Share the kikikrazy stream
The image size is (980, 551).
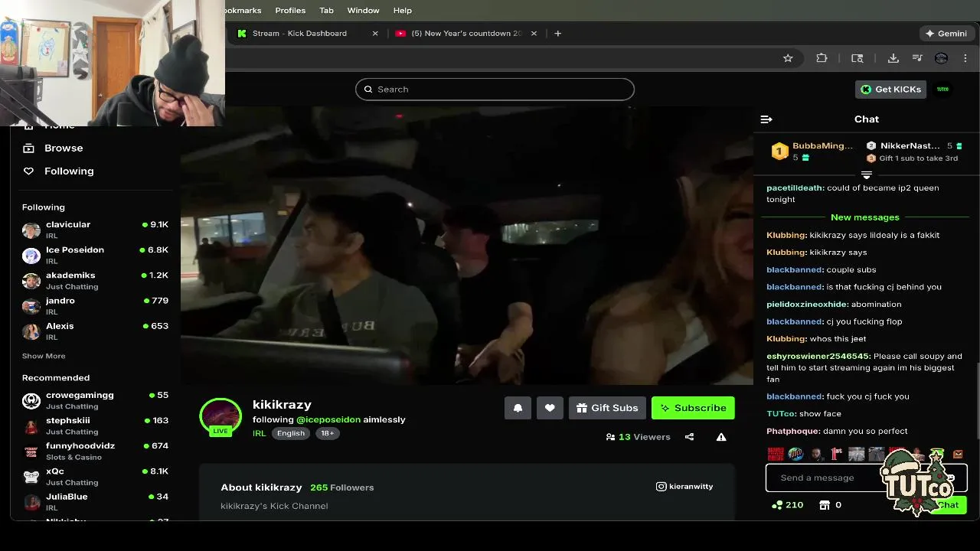(x=689, y=437)
